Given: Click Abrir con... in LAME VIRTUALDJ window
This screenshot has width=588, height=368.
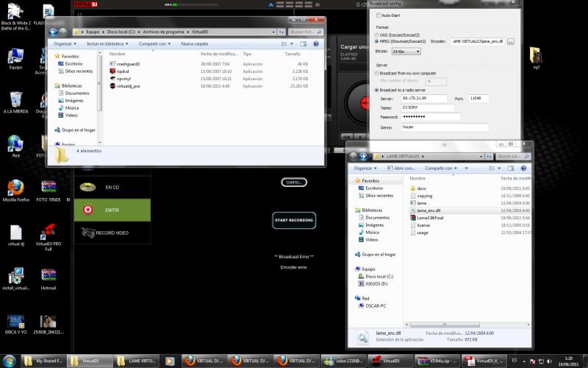Looking at the screenshot, I should (x=401, y=169).
